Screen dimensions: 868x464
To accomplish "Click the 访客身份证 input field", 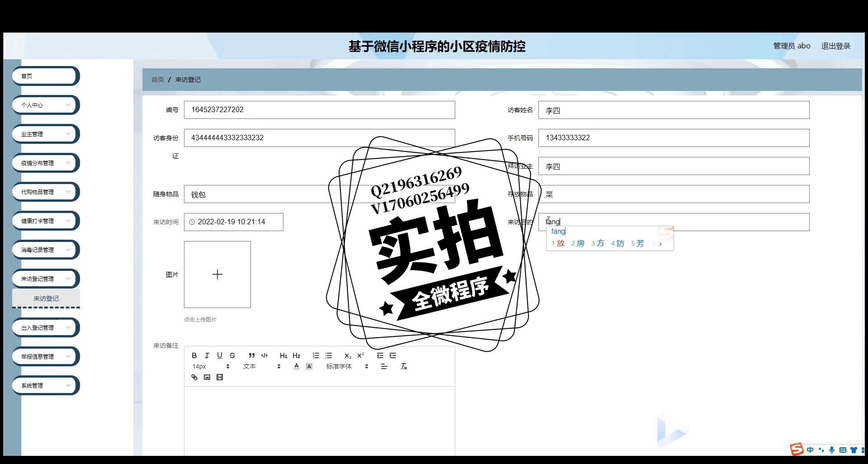I will tap(319, 138).
